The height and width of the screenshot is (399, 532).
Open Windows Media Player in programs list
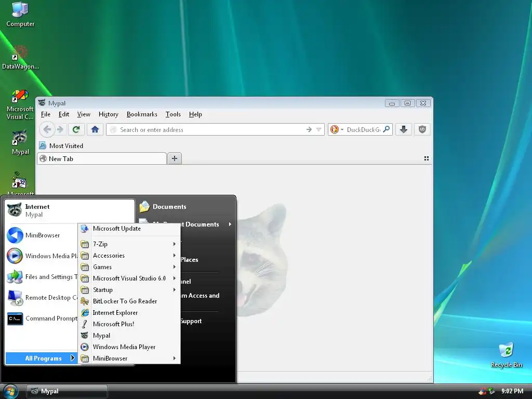(129, 347)
